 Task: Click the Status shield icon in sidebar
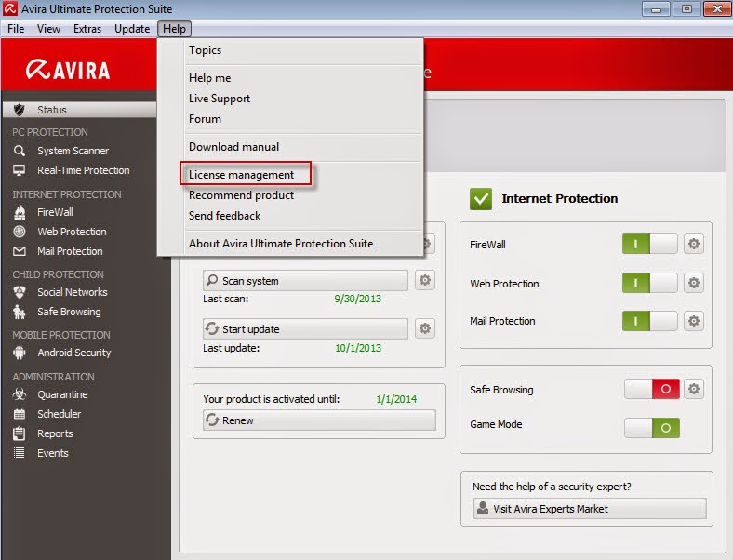[x=20, y=110]
